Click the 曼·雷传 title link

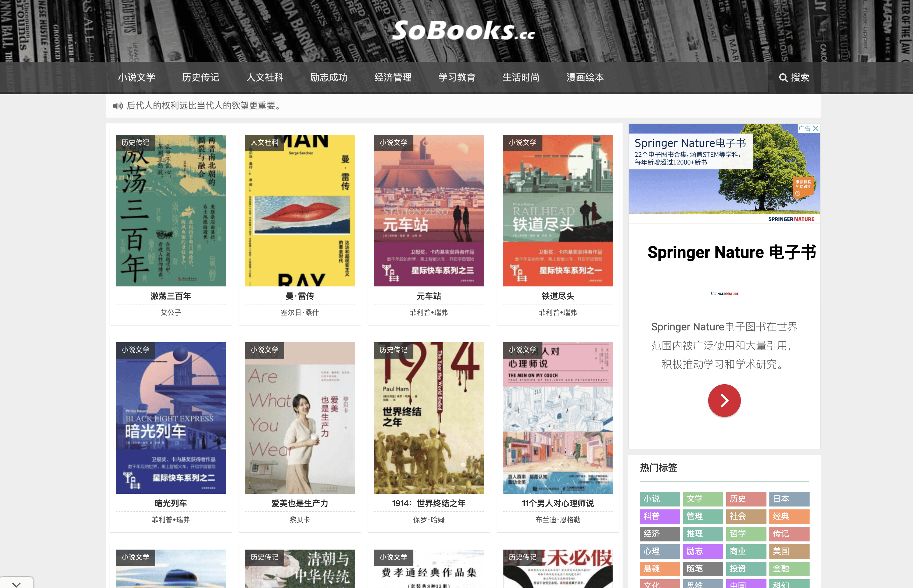tap(300, 296)
